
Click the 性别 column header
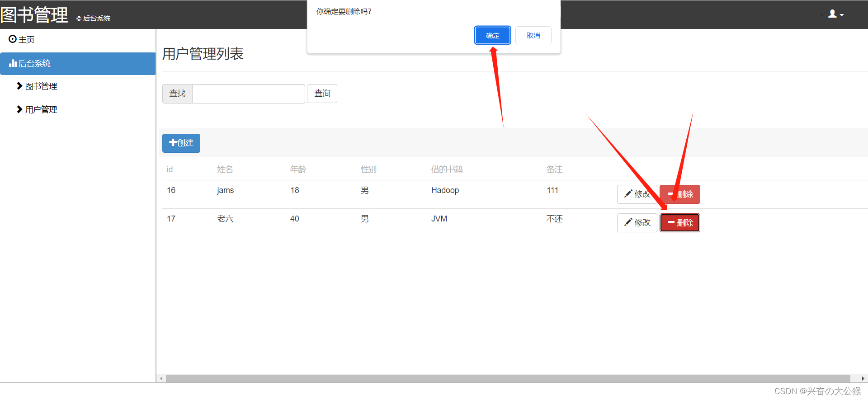pyautogui.click(x=369, y=169)
